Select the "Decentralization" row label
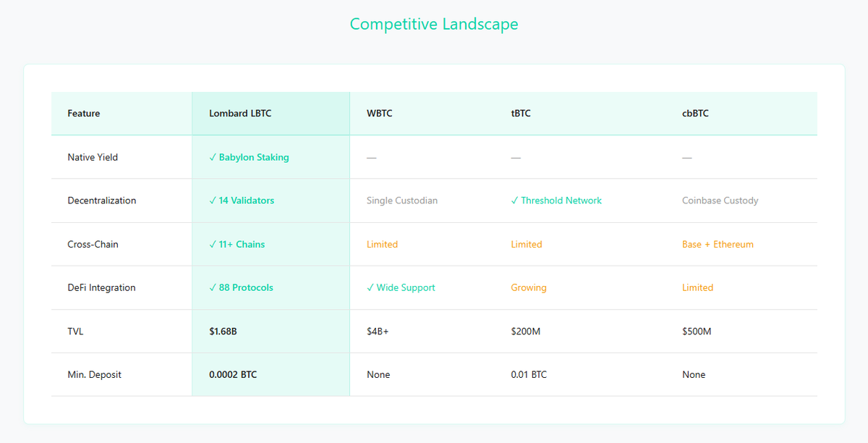This screenshot has height=443, width=868. coord(102,201)
